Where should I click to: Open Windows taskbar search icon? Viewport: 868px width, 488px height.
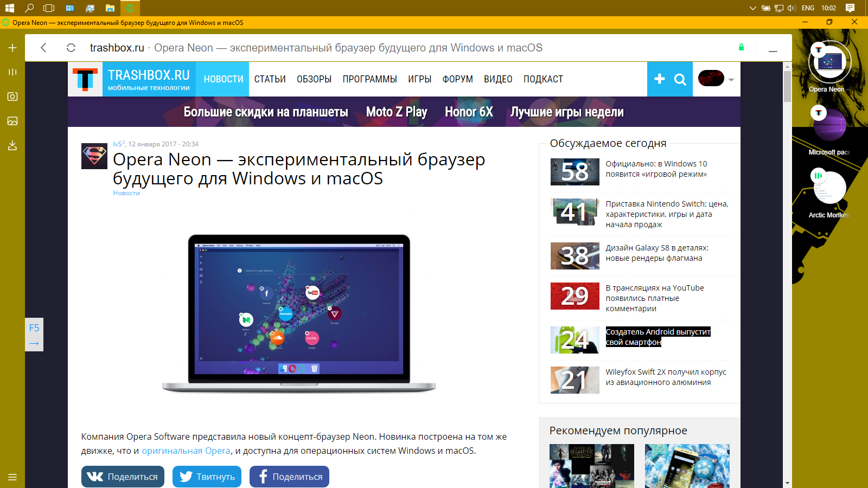point(29,8)
